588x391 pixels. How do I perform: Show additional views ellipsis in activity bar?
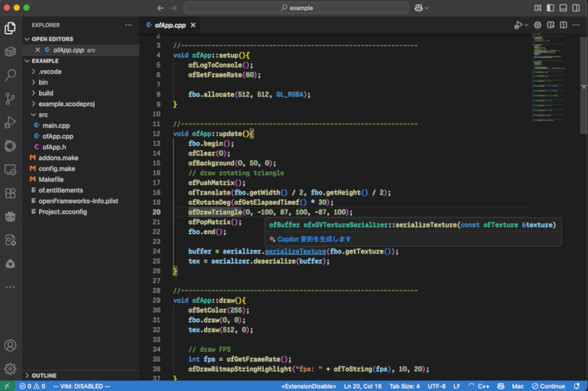coord(10,287)
